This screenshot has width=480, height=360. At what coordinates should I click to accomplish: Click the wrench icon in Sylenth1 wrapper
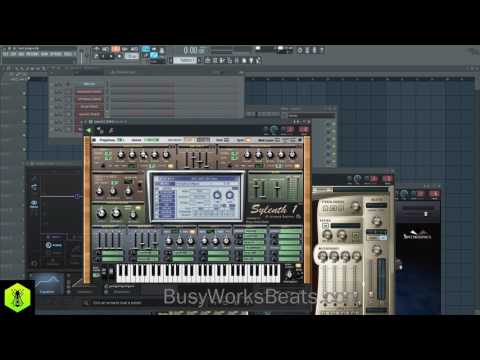[111, 130]
